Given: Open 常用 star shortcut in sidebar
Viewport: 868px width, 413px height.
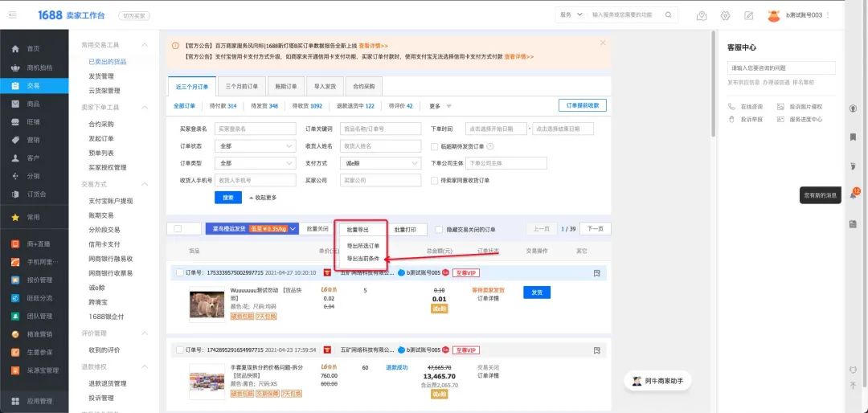Looking at the screenshot, I should (33, 218).
